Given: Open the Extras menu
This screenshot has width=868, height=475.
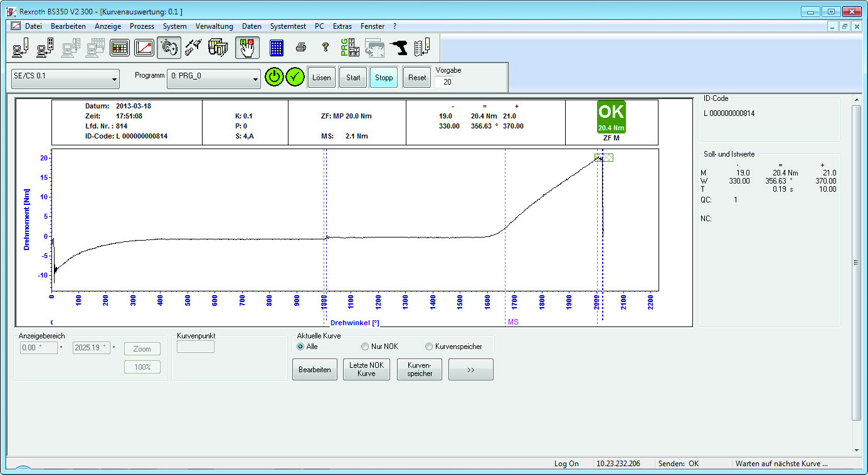Looking at the screenshot, I should (342, 26).
